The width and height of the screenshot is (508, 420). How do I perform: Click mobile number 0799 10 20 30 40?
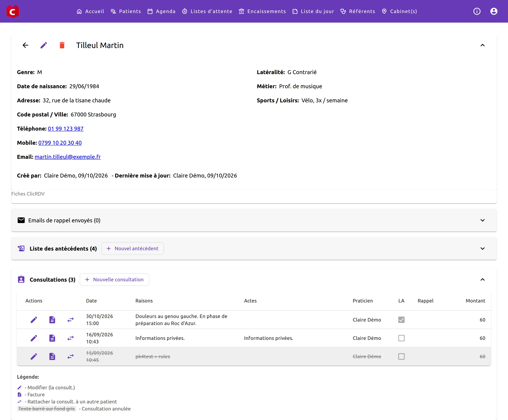tap(60, 143)
